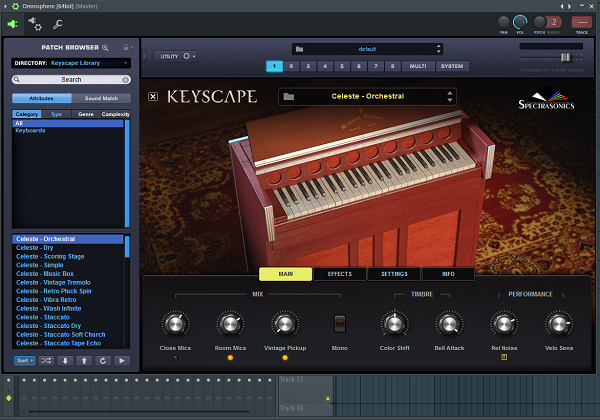Click the green arrow in mixer strip

pyautogui.click(x=8, y=398)
